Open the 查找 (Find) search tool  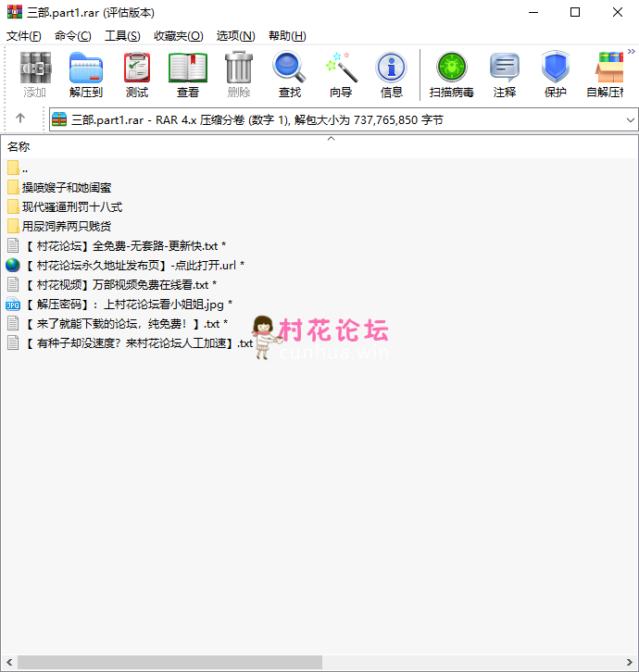(x=290, y=74)
